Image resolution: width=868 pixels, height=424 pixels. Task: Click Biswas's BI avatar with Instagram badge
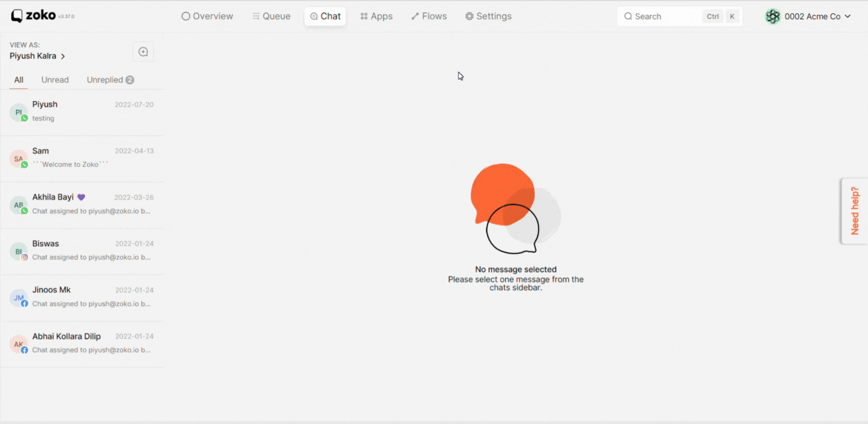[19, 251]
